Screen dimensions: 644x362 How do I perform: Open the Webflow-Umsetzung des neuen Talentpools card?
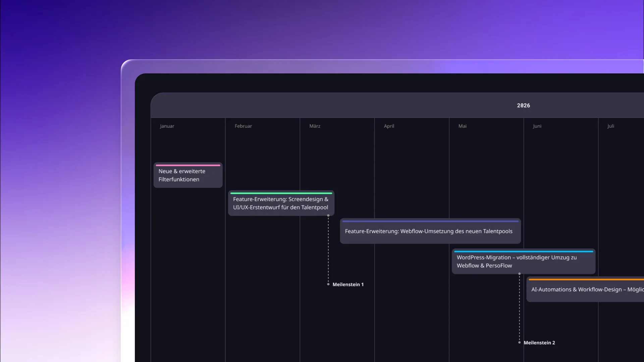coord(430,231)
